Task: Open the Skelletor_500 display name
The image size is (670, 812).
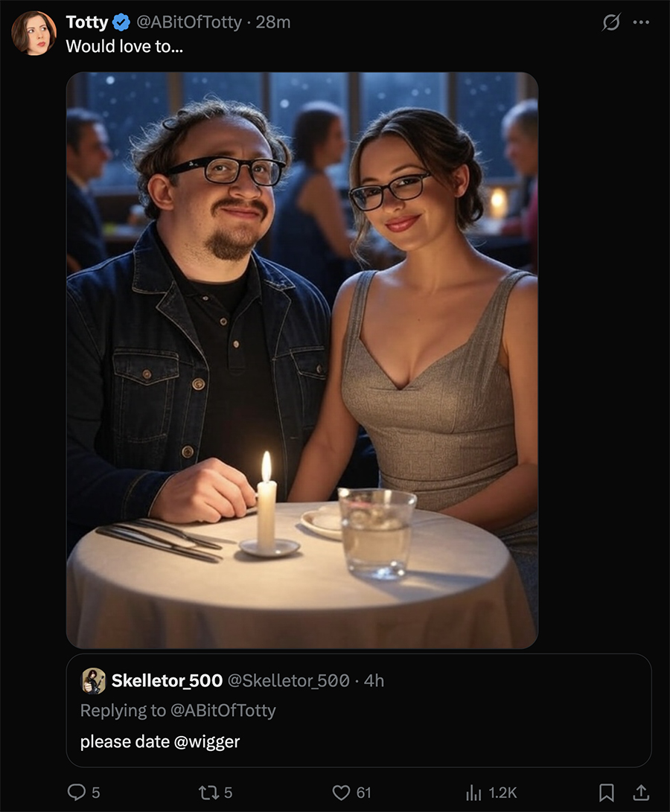Action: pyautogui.click(x=167, y=680)
